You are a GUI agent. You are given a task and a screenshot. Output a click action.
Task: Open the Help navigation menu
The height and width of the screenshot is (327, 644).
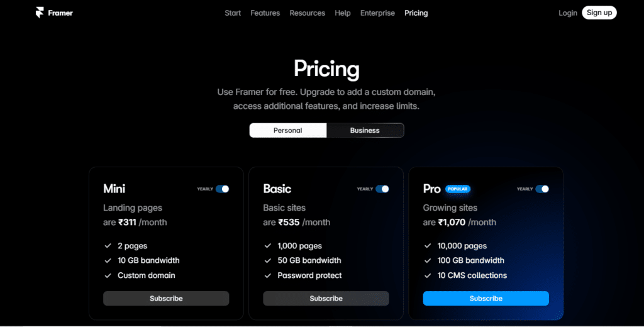(343, 13)
